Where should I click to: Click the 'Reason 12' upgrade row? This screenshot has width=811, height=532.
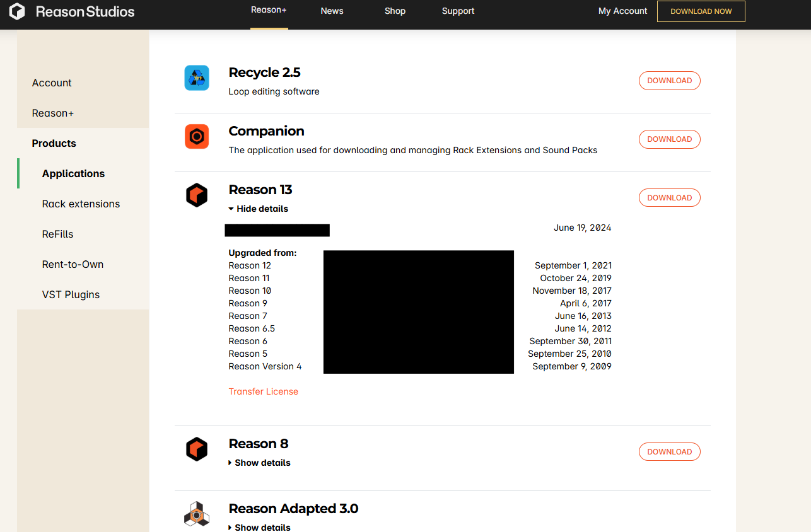pos(250,265)
